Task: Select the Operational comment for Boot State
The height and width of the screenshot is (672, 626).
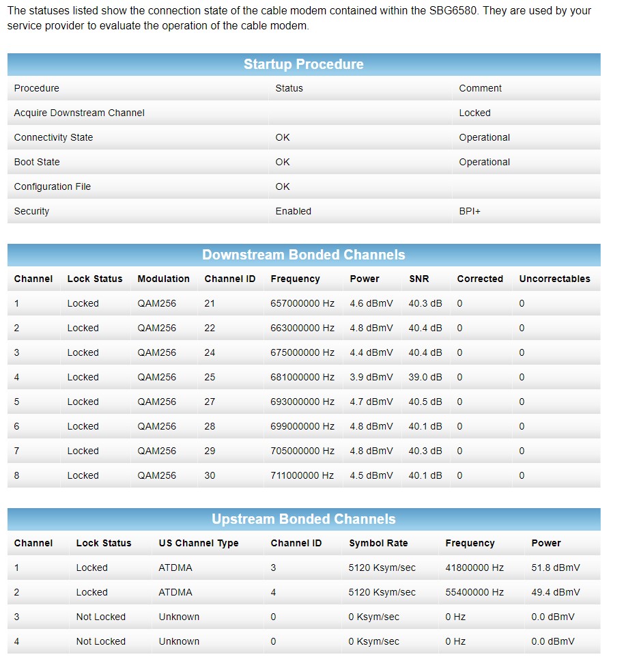Action: (484, 162)
